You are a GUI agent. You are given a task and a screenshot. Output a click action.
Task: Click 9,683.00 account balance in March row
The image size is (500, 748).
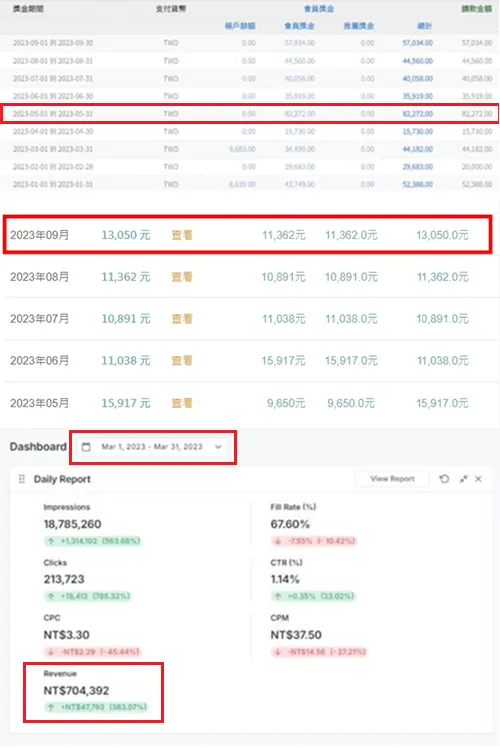pyautogui.click(x=242, y=149)
